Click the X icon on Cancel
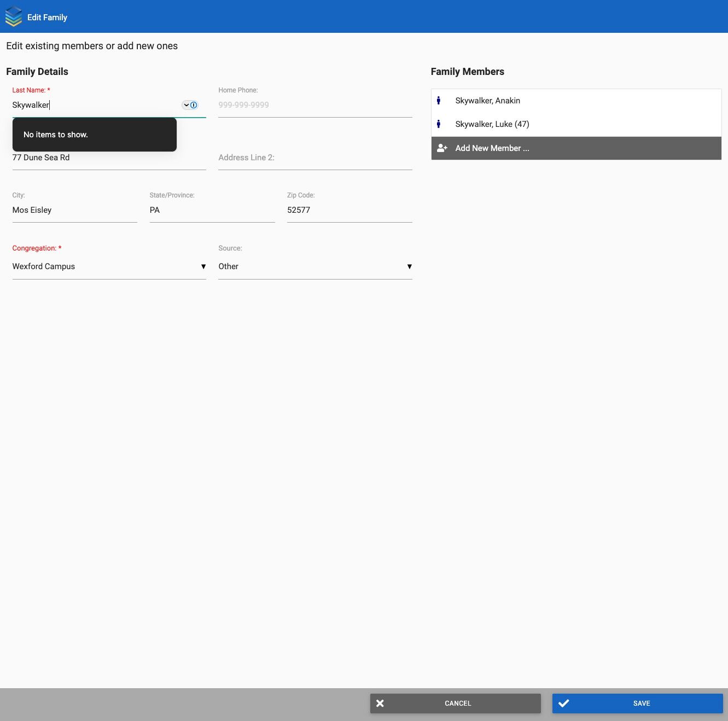This screenshot has width=728, height=721. [380, 703]
